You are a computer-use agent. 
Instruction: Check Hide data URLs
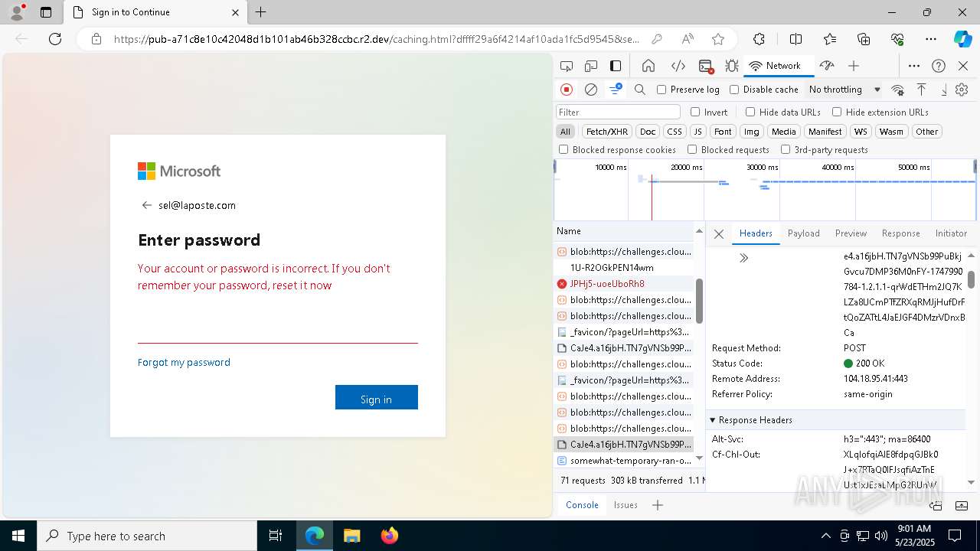click(750, 112)
